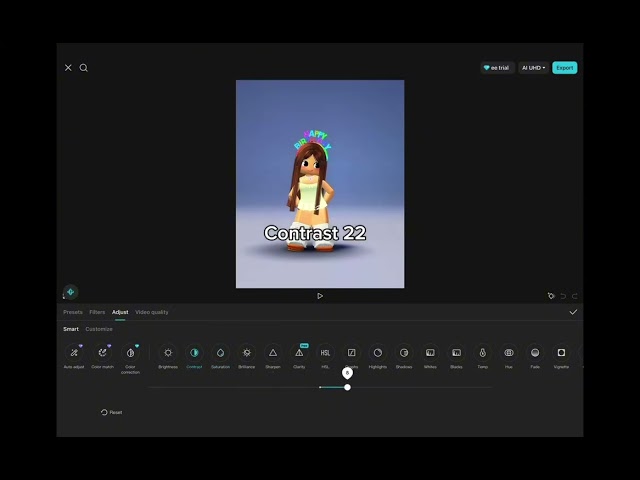640x480 pixels.
Task: Select the Shadows adjustment
Action: pyautogui.click(x=404, y=356)
